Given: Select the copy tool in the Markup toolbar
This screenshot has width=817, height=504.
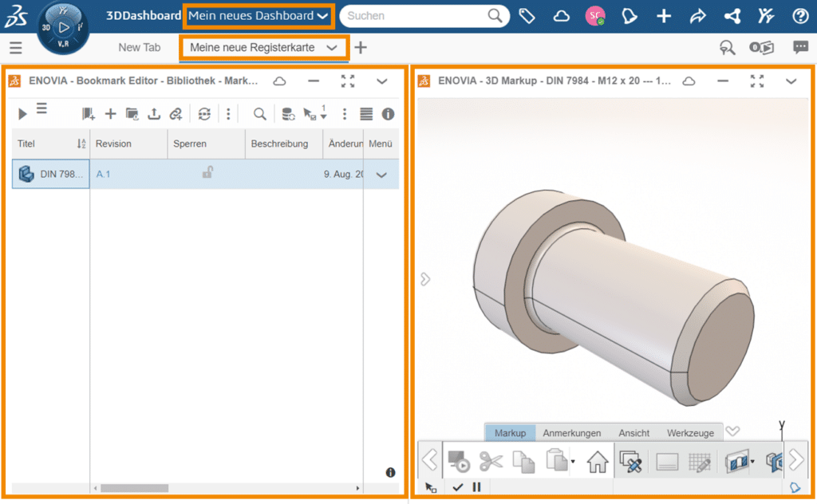Looking at the screenshot, I should [524, 461].
